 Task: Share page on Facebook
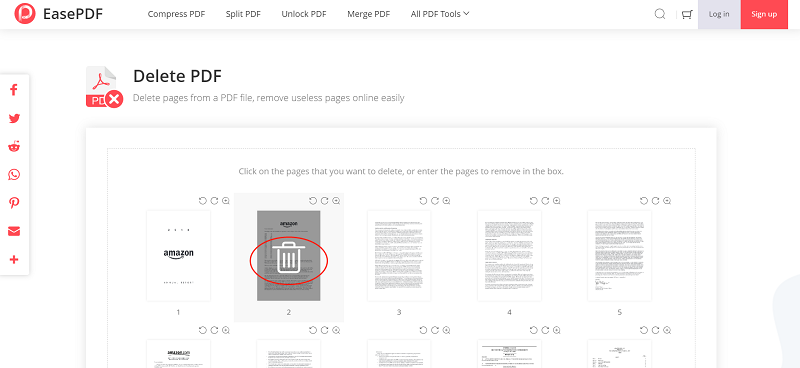pyautogui.click(x=14, y=90)
